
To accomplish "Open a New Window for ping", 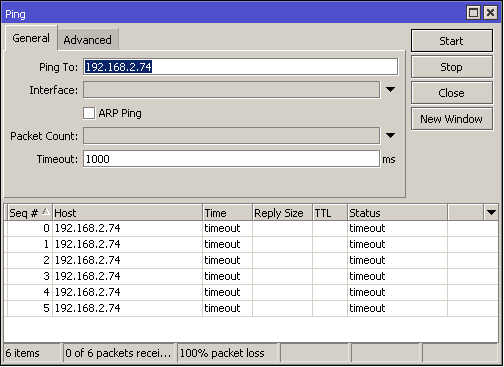I will click(452, 119).
